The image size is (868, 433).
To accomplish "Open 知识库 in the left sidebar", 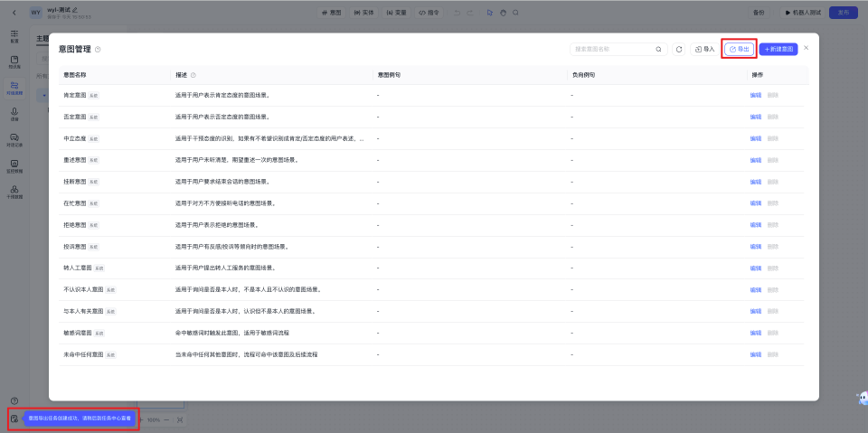I will pos(14,62).
